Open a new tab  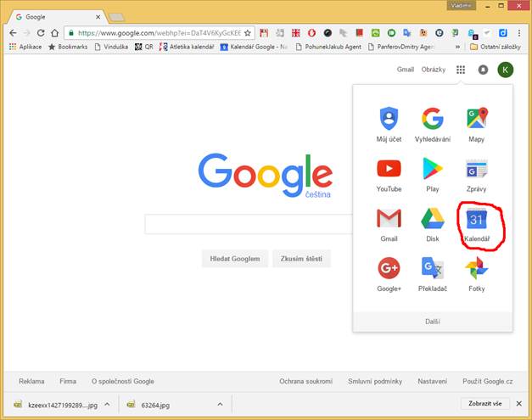click(116, 17)
